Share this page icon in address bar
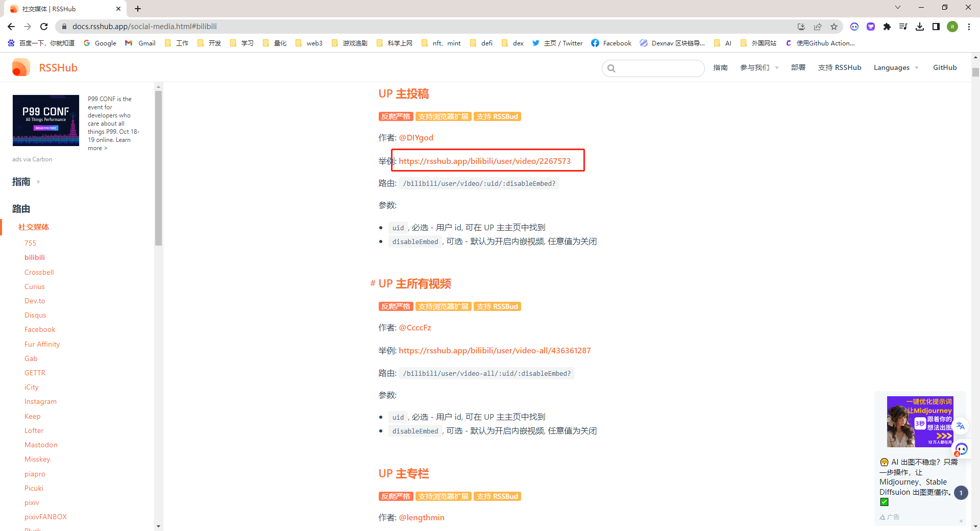Viewport: 980px width, 531px height. pyautogui.click(x=818, y=27)
